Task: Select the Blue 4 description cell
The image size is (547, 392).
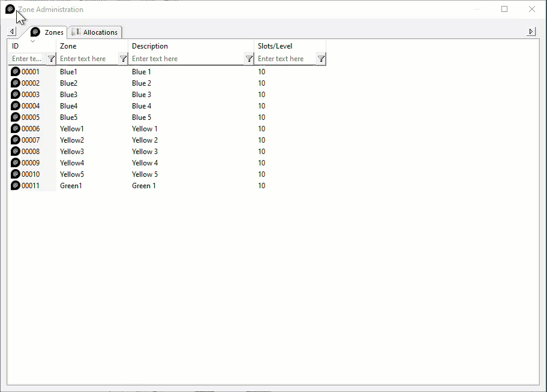Action: pyautogui.click(x=142, y=105)
